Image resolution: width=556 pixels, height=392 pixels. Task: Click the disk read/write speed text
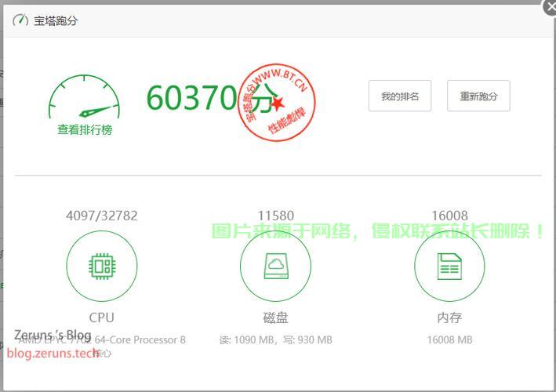[x=275, y=339]
